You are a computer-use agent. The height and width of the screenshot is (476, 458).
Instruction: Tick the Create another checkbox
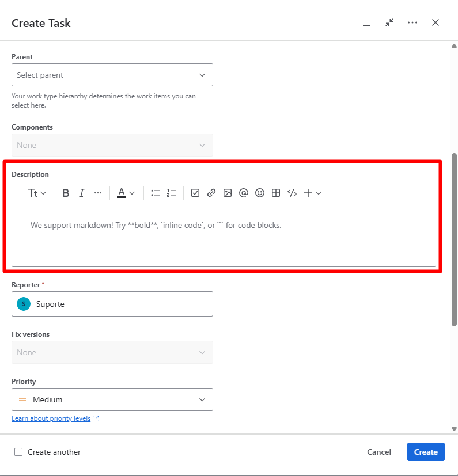(x=18, y=452)
